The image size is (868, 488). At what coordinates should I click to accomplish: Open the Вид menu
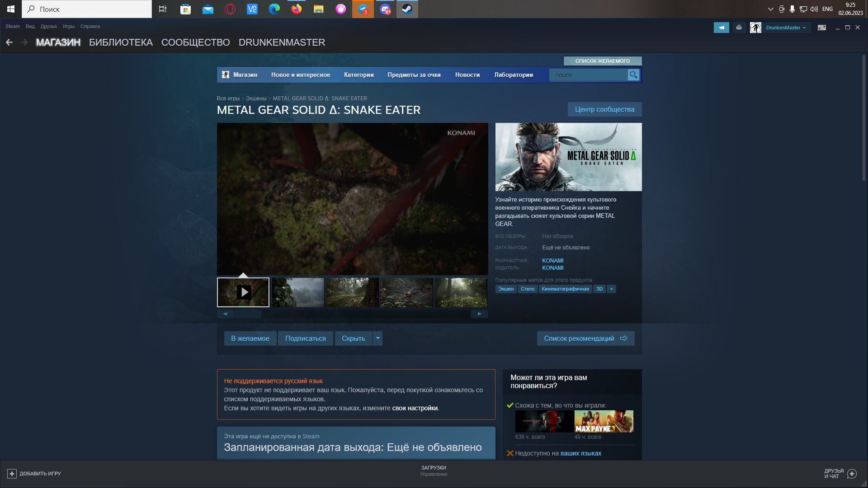tap(30, 26)
